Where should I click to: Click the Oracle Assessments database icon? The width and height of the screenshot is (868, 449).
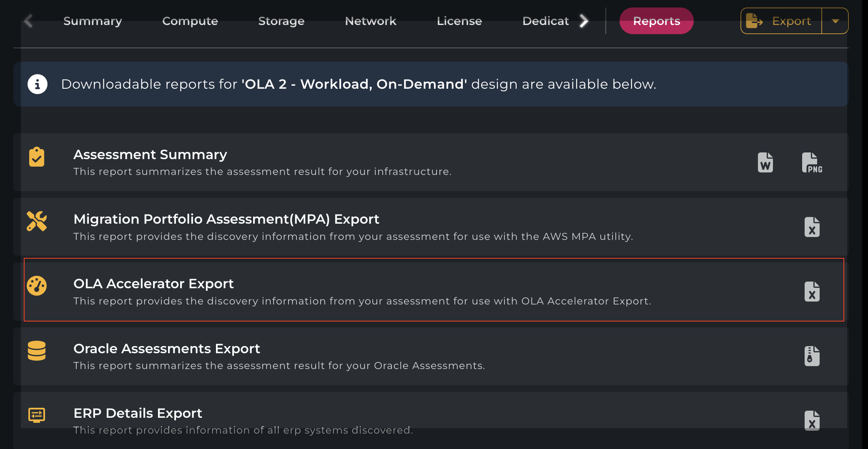tap(37, 351)
